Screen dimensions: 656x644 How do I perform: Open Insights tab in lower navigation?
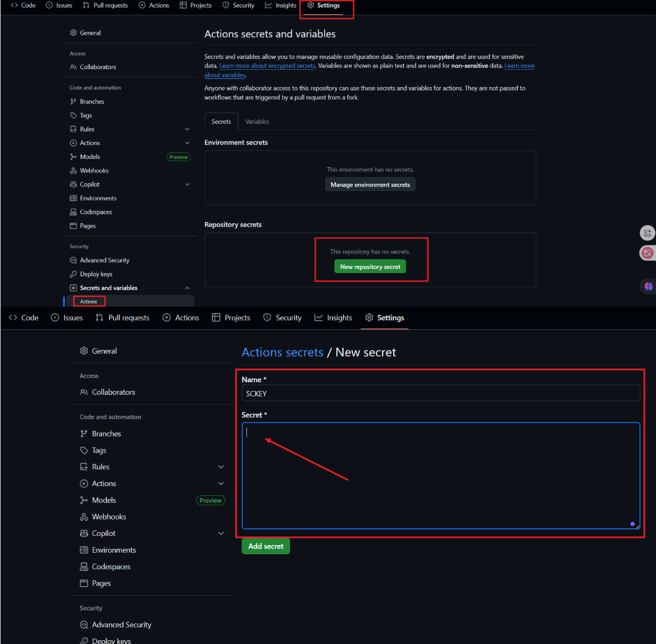coord(333,318)
